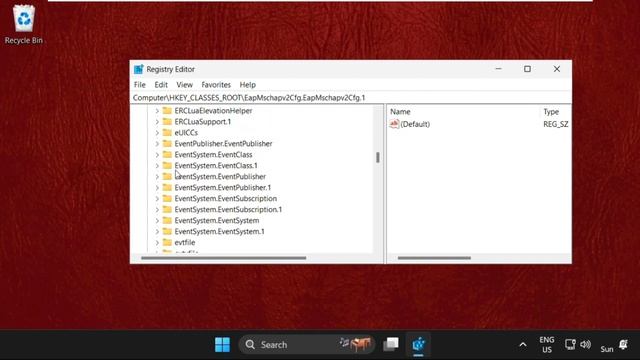640x360 pixels.
Task: Click the tree pane horizontal scrollbar
Action: 223,258
